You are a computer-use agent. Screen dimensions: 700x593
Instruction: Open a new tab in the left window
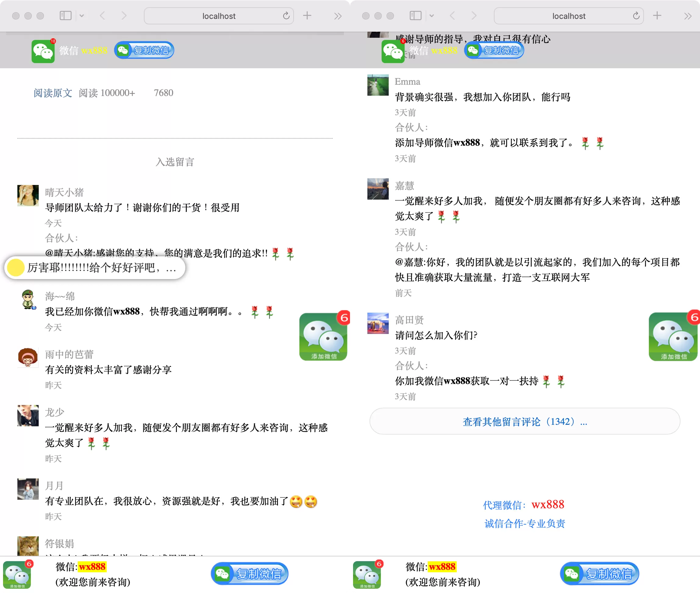tap(307, 16)
